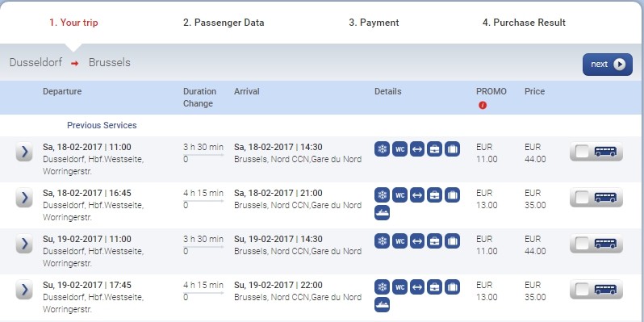Open the Payment step tab
This screenshot has width=644, height=322.
pyautogui.click(x=374, y=23)
